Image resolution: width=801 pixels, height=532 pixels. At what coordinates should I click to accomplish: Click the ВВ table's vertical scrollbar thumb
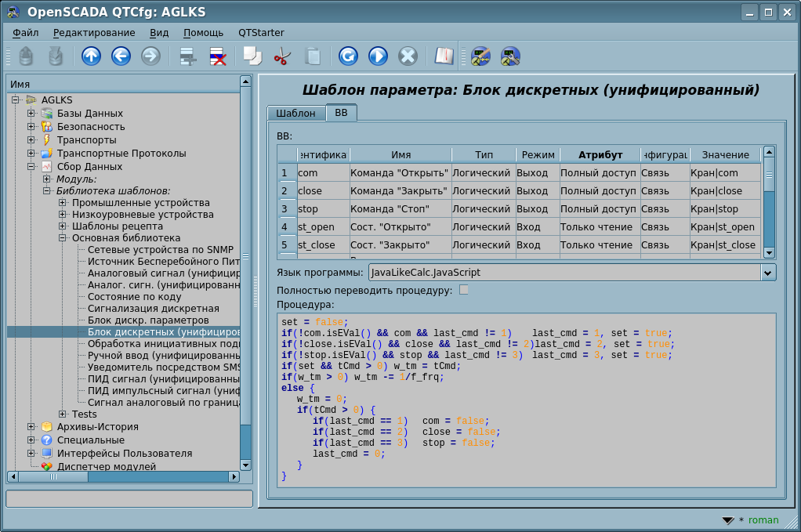click(x=769, y=175)
